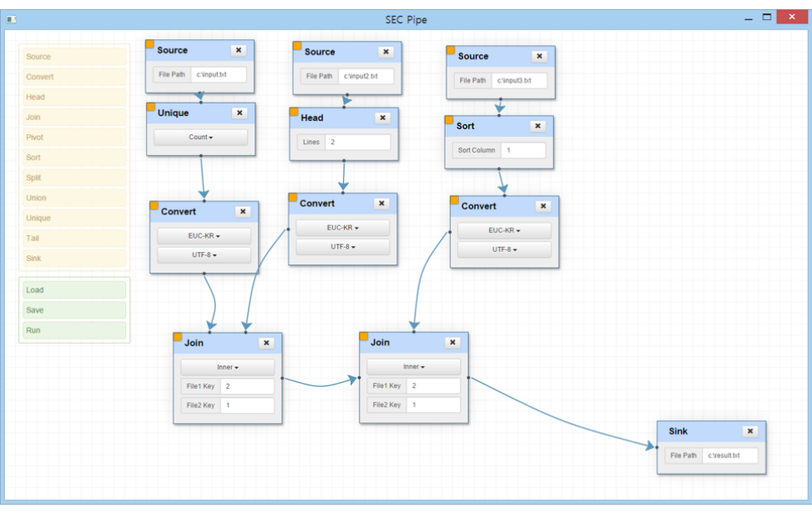Viewport: 812px width, 513px height.
Task: Choose Split in the left node list
Action: 75,178
